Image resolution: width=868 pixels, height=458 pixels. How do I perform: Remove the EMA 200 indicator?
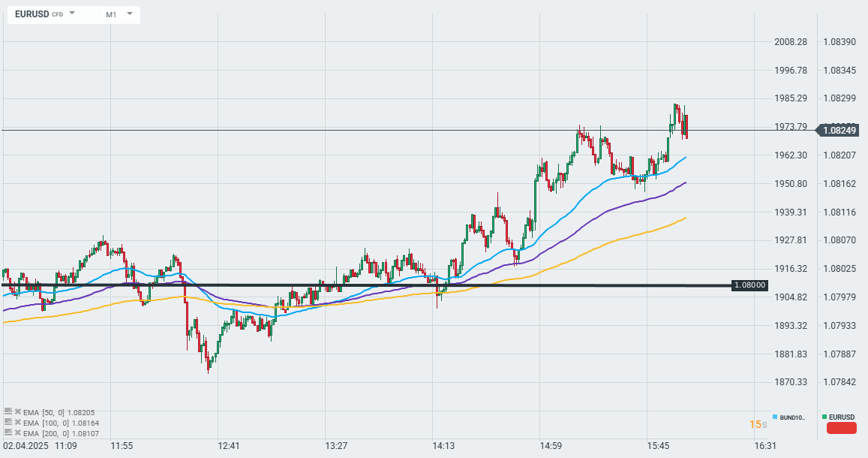point(17,433)
